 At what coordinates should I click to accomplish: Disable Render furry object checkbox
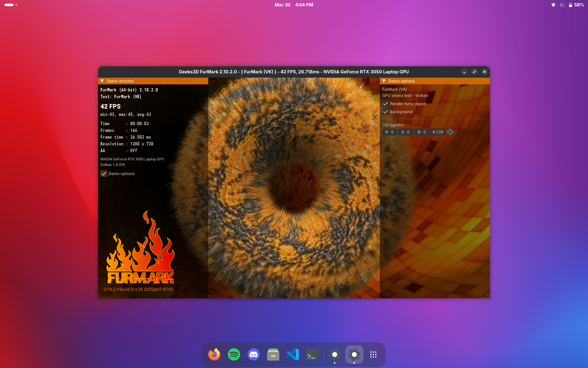point(386,104)
